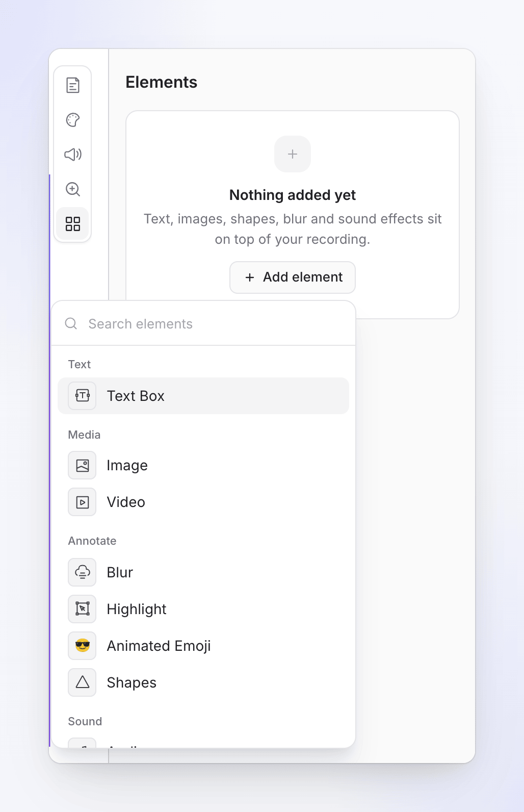Choose the Video element

[203, 502]
